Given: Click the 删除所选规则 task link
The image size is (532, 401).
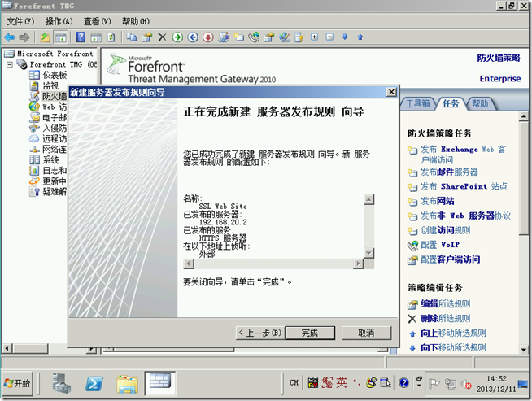Looking at the screenshot, I should click(x=446, y=318).
